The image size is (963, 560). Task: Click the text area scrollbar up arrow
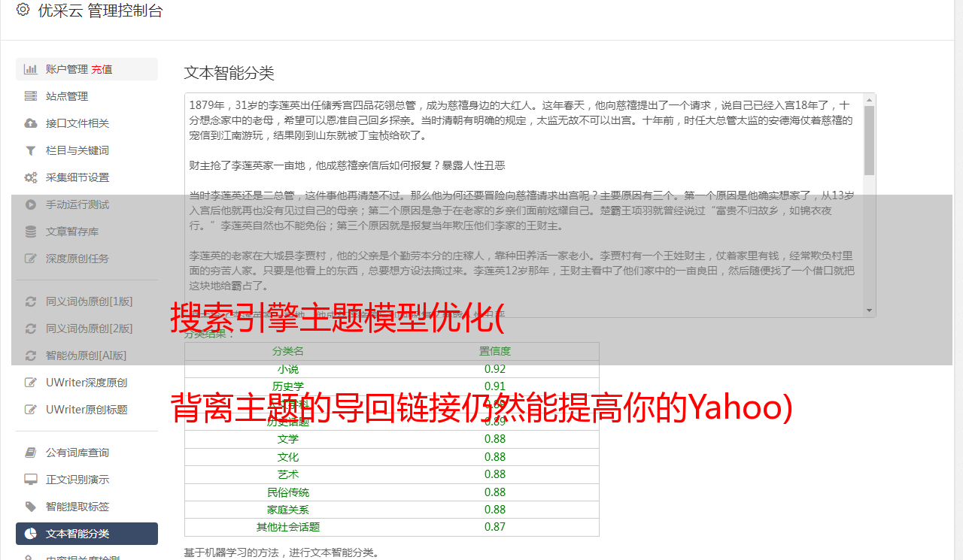pyautogui.click(x=870, y=100)
